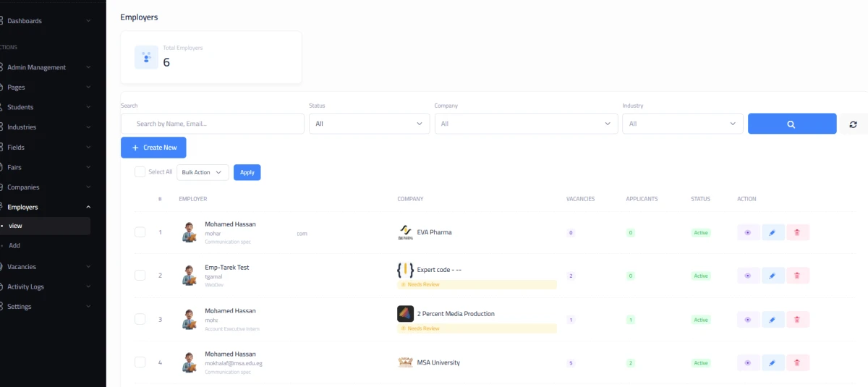This screenshot has height=387, width=868.
Task: Tick the Select All checkbox
Action: coord(140,172)
